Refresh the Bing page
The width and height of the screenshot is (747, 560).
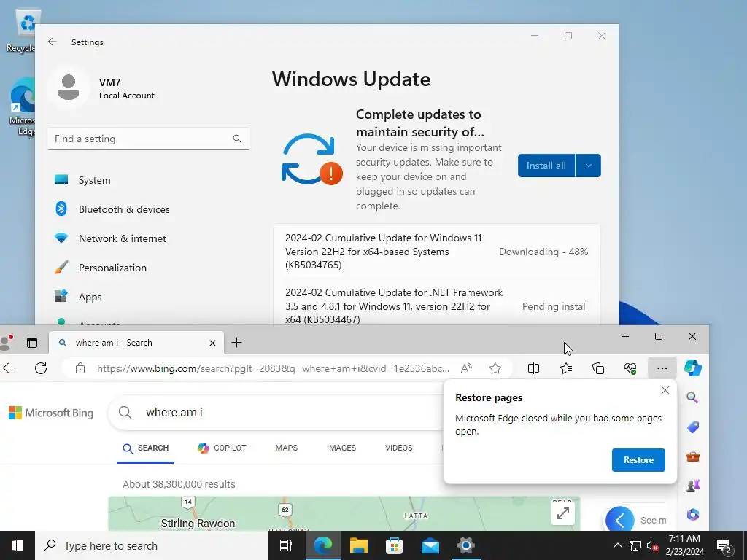tap(41, 368)
